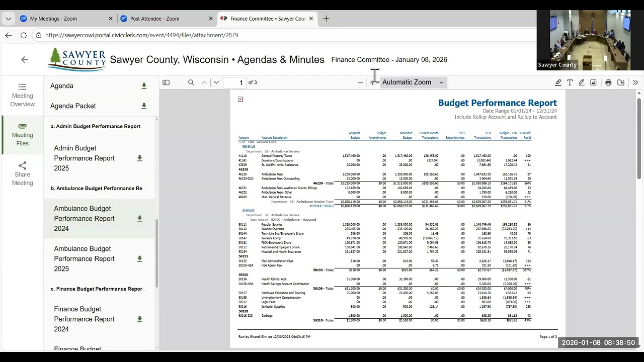
Task: Select the Highlight annotation tool
Action: (x=558, y=82)
